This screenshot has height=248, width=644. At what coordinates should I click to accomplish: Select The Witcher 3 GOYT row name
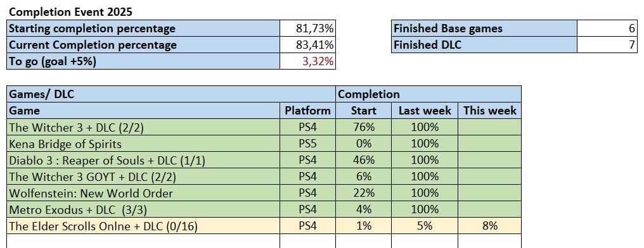point(143,177)
